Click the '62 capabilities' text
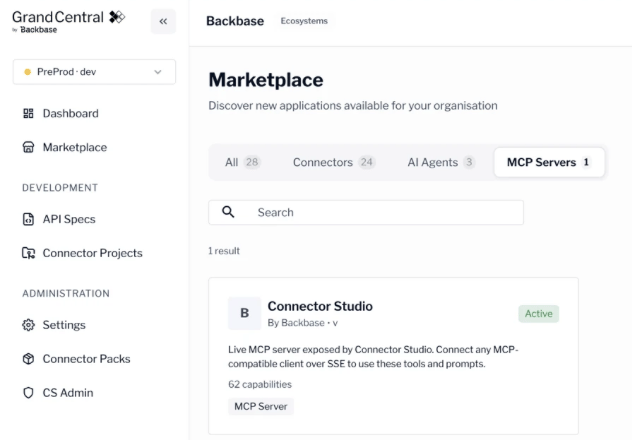The width and height of the screenshot is (632, 440). click(260, 384)
